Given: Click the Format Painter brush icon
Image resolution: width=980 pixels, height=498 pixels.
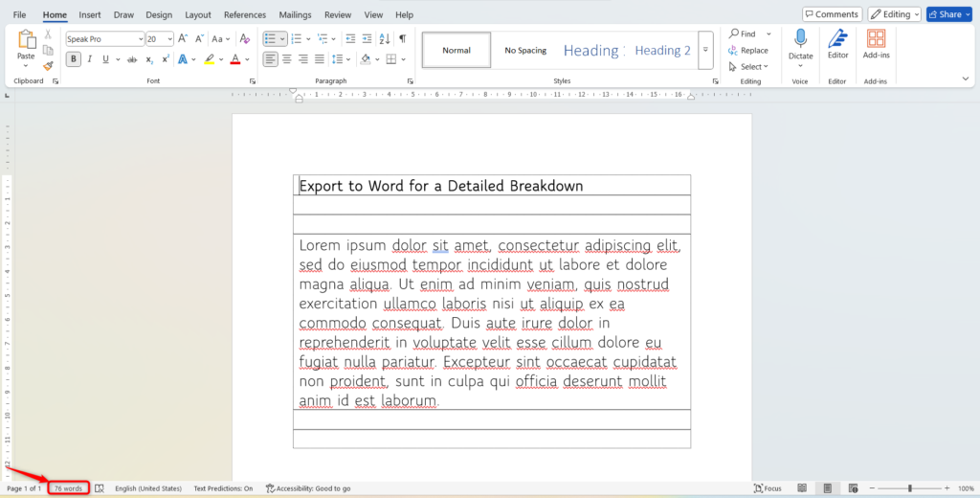Looking at the screenshot, I should pyautogui.click(x=48, y=66).
